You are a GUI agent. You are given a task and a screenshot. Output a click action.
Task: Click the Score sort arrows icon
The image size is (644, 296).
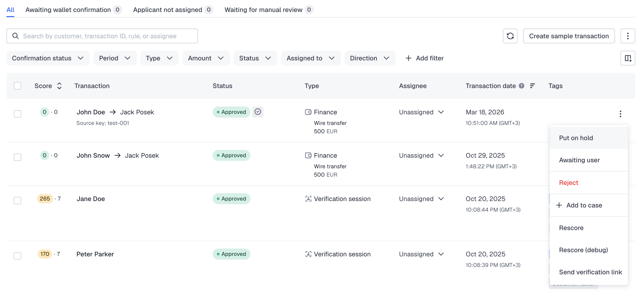pyautogui.click(x=59, y=86)
